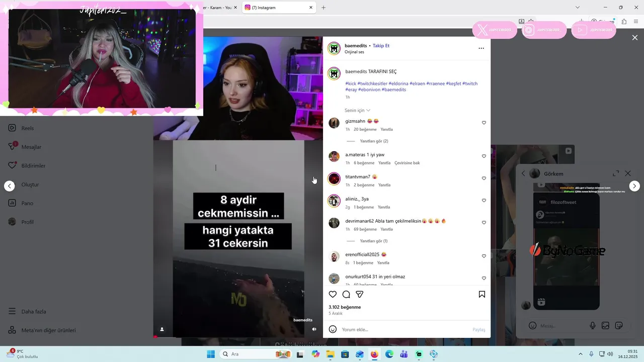Viewport: 644px width, 362px height.
Task: Like onurkurt054's comment
Action: 484,279
